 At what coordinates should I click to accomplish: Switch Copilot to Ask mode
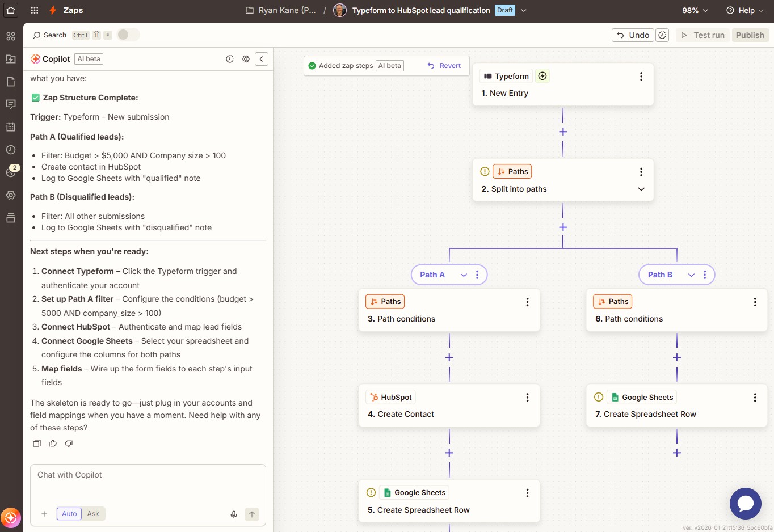(92, 514)
